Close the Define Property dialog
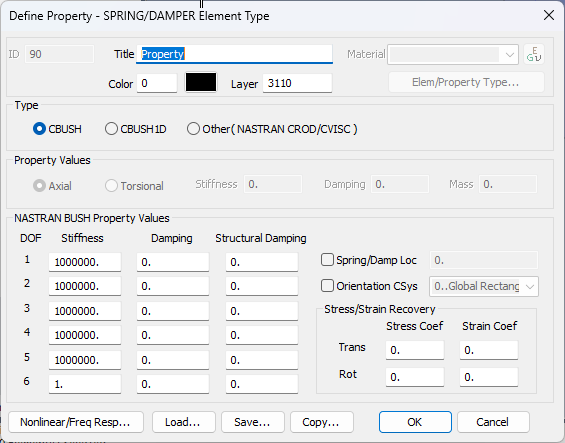565x443 pixels. 549,15
